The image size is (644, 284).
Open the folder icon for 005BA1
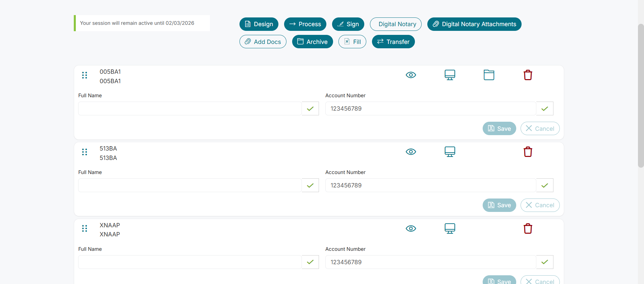(489, 75)
